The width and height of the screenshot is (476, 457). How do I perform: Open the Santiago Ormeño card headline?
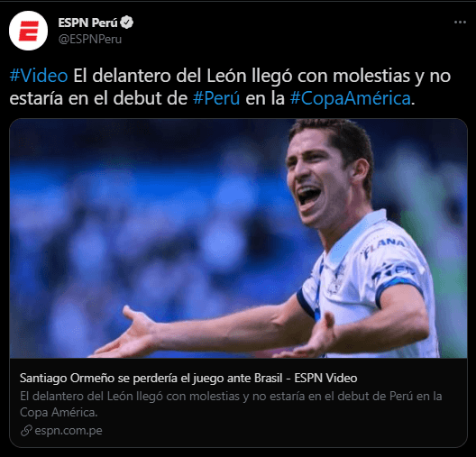188,378
